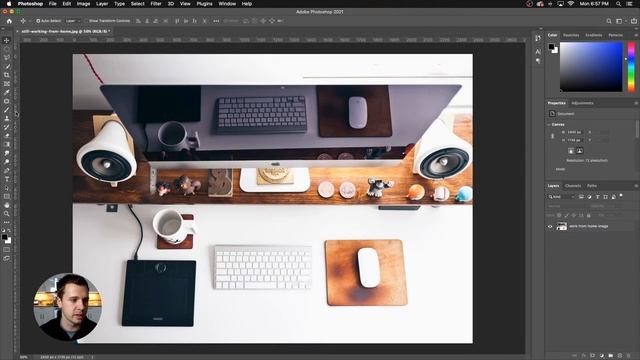Open the Photoshop application menu
Image resolution: width=640 pixels, height=360 pixels.
[x=30, y=4]
